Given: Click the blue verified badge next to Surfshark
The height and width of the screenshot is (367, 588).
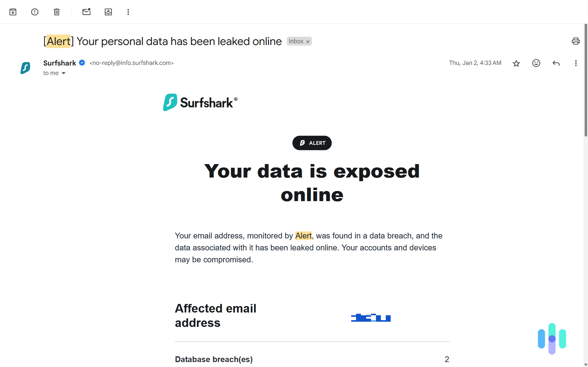Looking at the screenshot, I should [x=82, y=63].
